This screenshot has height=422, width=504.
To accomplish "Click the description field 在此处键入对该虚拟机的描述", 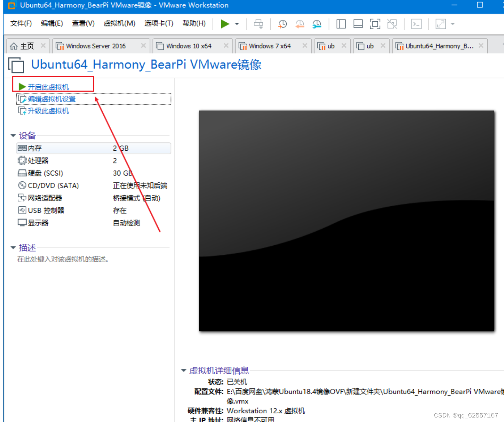I will (x=63, y=259).
